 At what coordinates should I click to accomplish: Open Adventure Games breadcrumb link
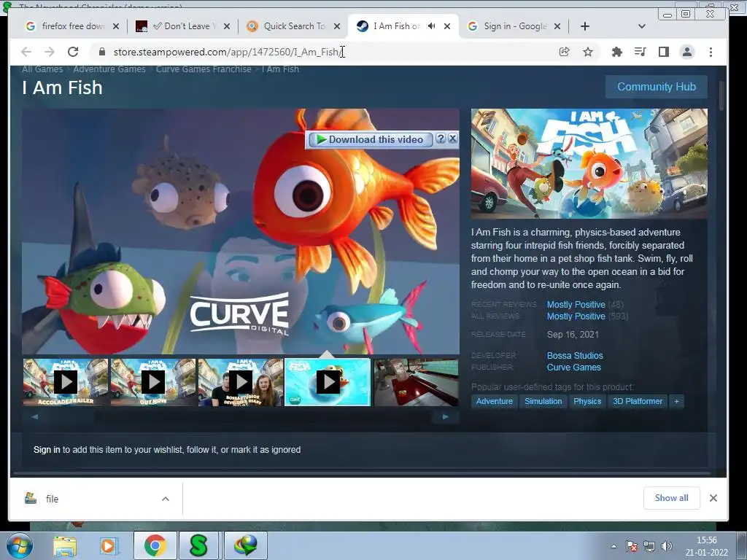[109, 69]
